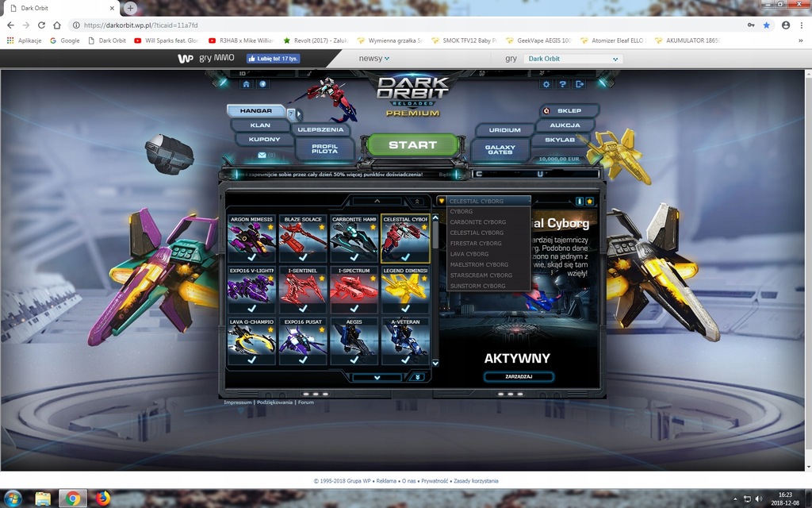Click the saved password key icon
This screenshot has width=812, height=508.
[751, 25]
